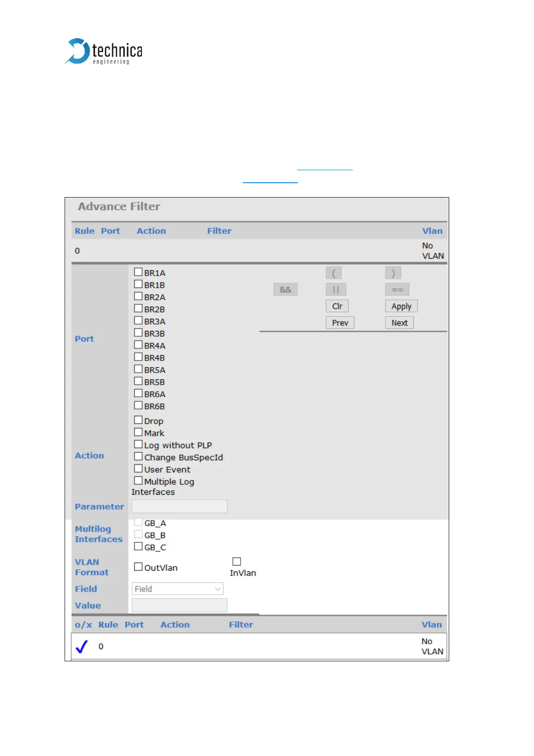Viewport: 534px width, 756px height.
Task: Click the VLAN Format label
Action: click(92, 567)
